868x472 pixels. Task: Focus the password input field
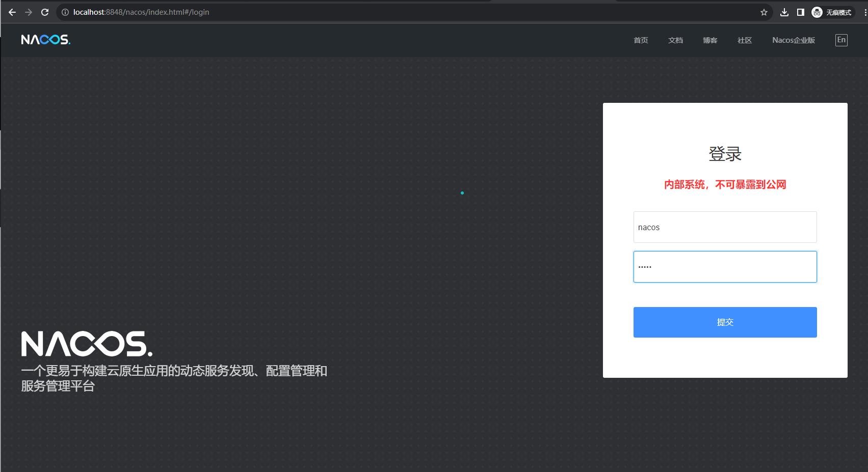(x=725, y=267)
